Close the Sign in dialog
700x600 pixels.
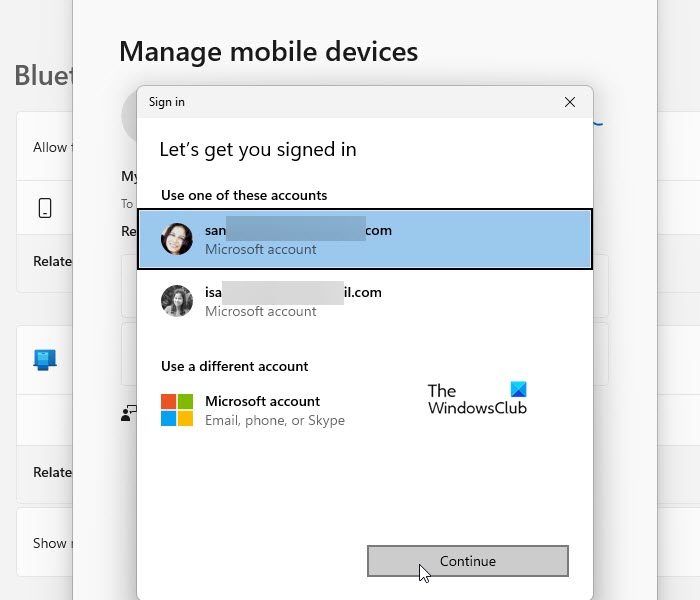pos(570,102)
